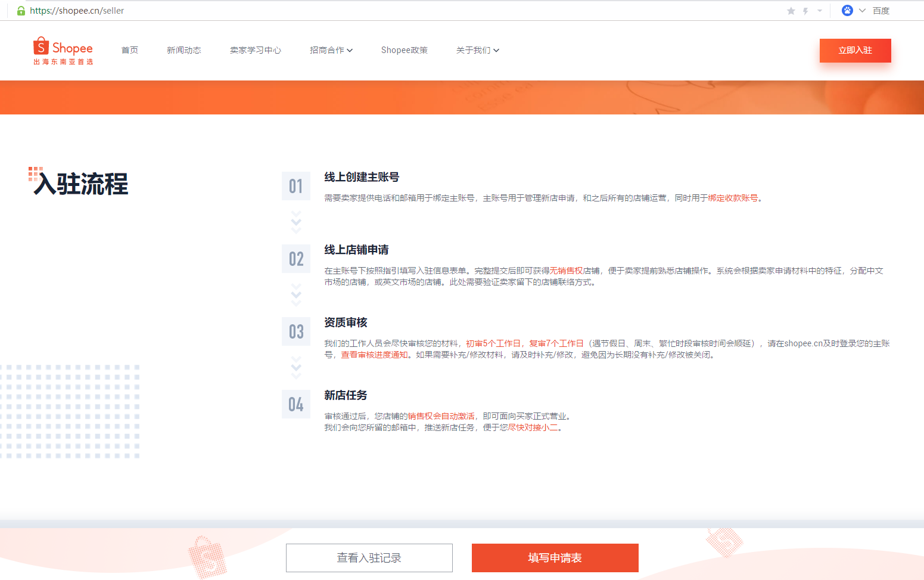Open the 新闻动态 menu item
The height and width of the screenshot is (580, 924).
click(x=184, y=50)
